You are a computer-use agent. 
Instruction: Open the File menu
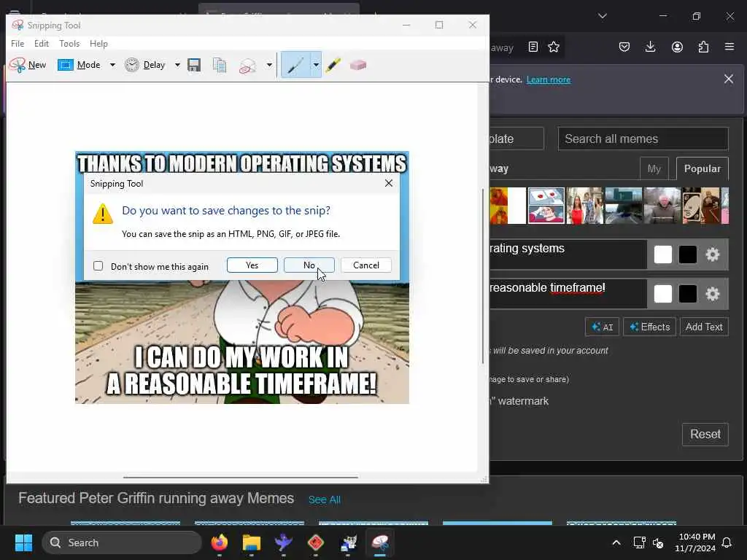click(x=18, y=43)
